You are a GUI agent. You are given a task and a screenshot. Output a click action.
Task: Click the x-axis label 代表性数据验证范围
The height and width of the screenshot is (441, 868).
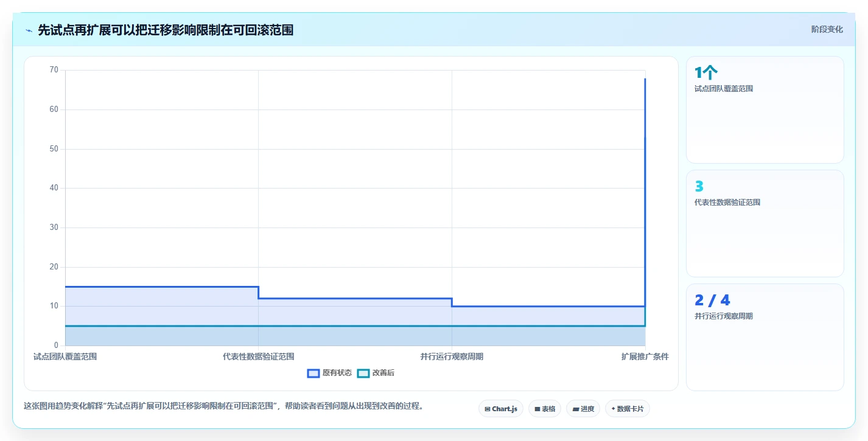pos(259,356)
